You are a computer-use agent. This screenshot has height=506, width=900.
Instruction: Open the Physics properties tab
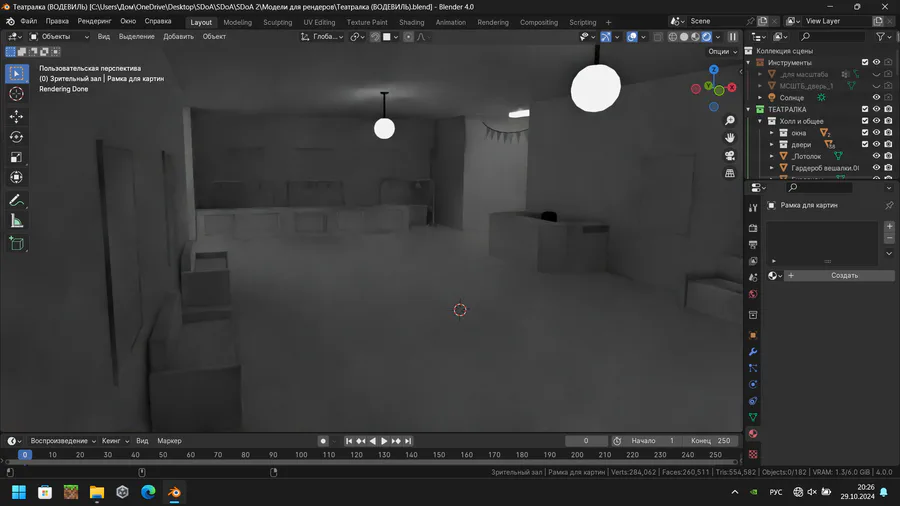point(753,384)
